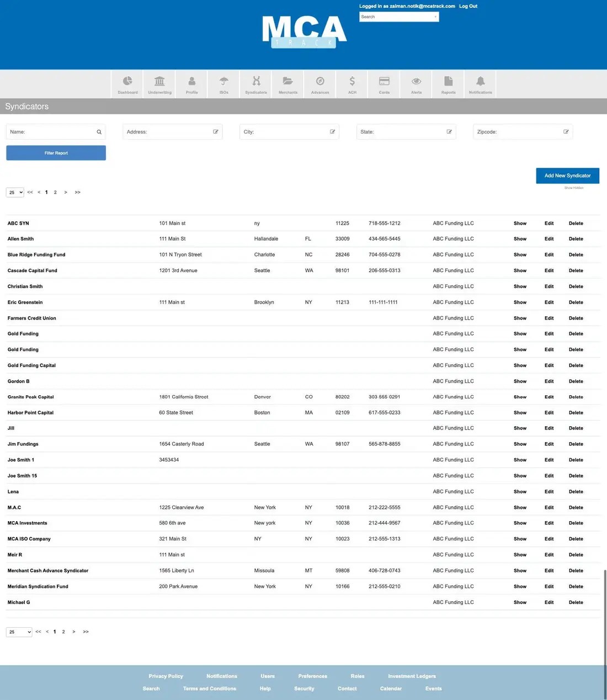Open the ISOs umbrella icon
This screenshot has width=607, height=700.
point(224,81)
